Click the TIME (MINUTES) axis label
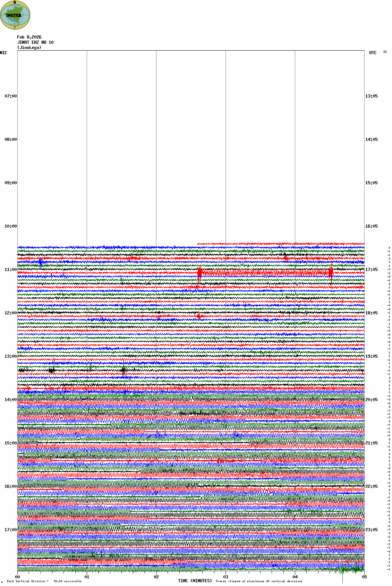Viewport: 392px width, 586px height. pyautogui.click(x=195, y=581)
